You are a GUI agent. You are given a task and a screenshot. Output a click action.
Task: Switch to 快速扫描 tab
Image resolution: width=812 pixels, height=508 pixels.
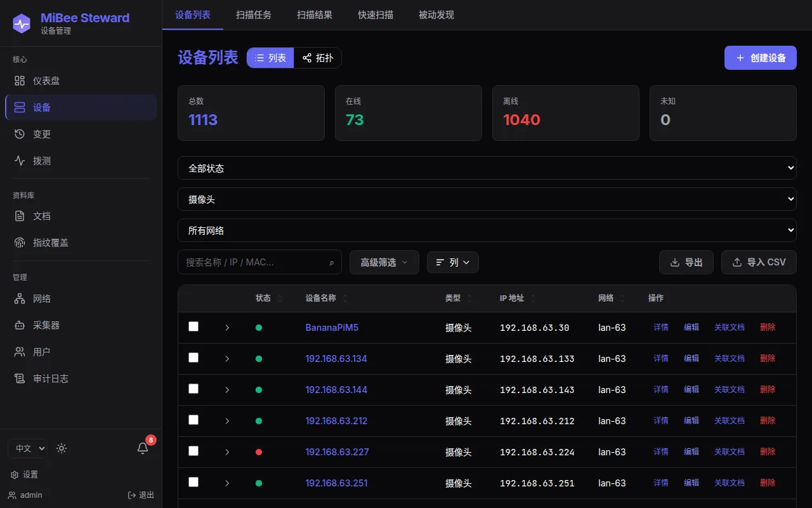coord(376,15)
